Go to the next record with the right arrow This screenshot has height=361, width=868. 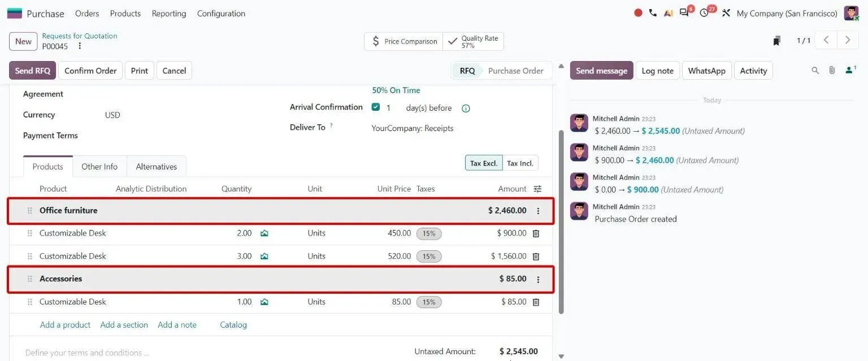[x=848, y=40]
